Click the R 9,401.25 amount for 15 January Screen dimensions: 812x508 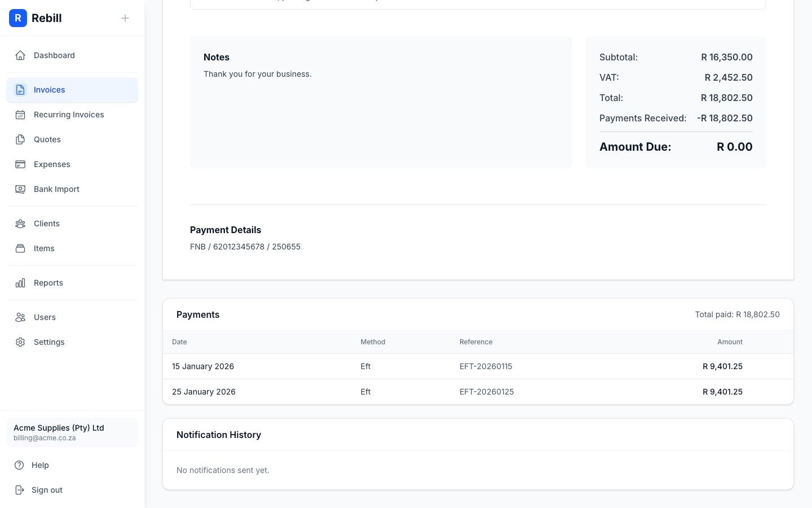[x=722, y=366]
